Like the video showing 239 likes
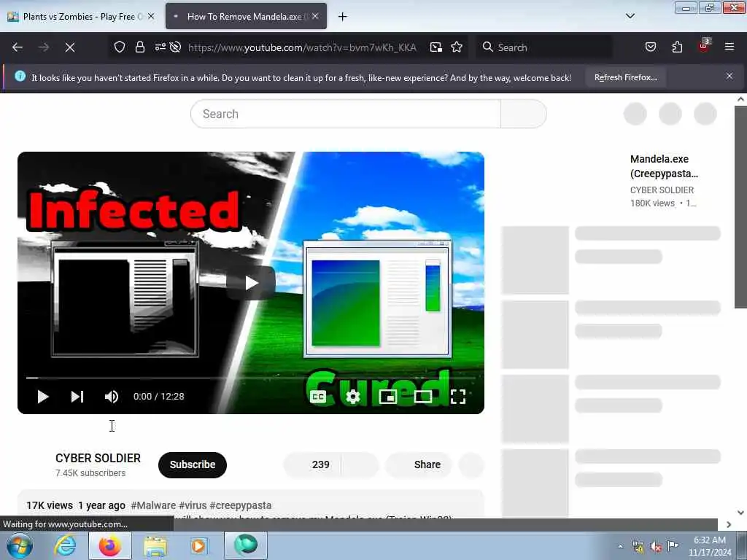 (x=312, y=464)
